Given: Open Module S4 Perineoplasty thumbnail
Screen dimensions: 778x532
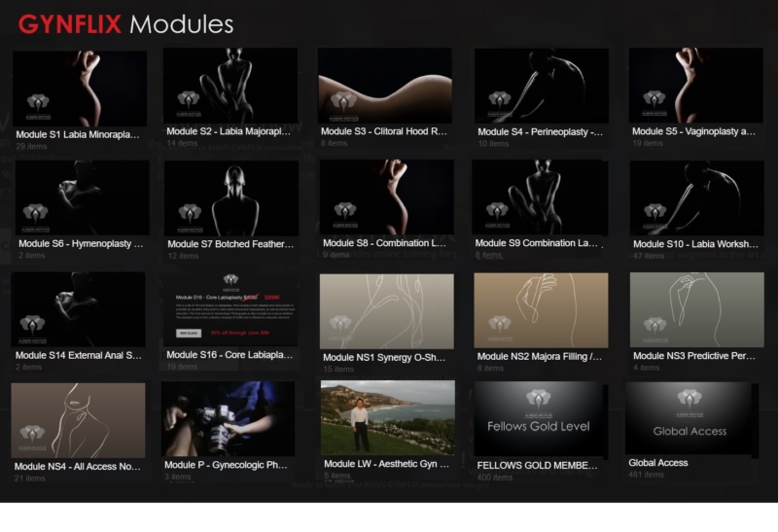Looking at the screenshot, I should click(x=542, y=86).
